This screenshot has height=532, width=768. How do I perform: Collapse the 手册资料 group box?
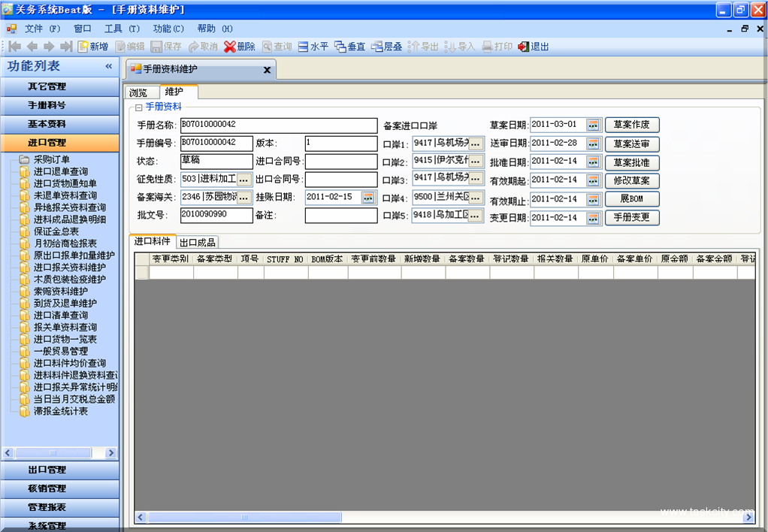point(139,107)
